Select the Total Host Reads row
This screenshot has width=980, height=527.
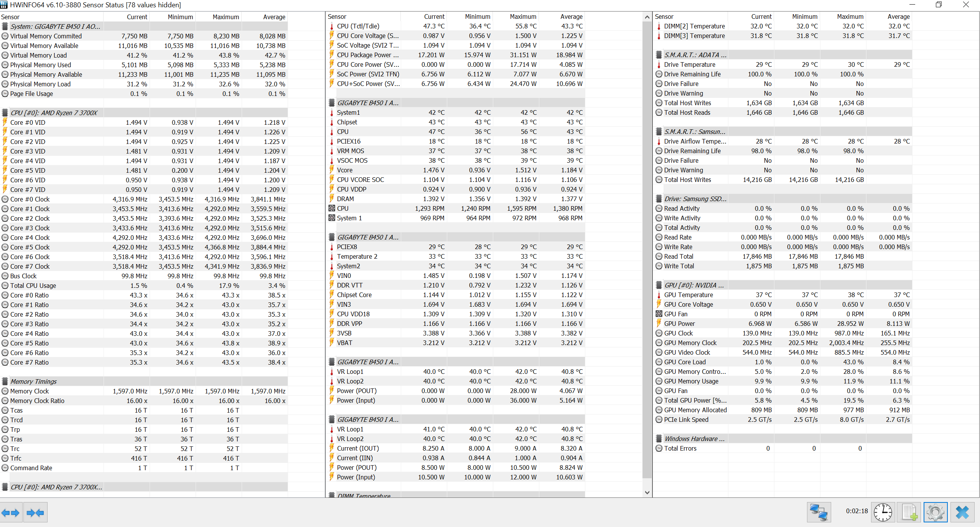[x=783, y=112]
